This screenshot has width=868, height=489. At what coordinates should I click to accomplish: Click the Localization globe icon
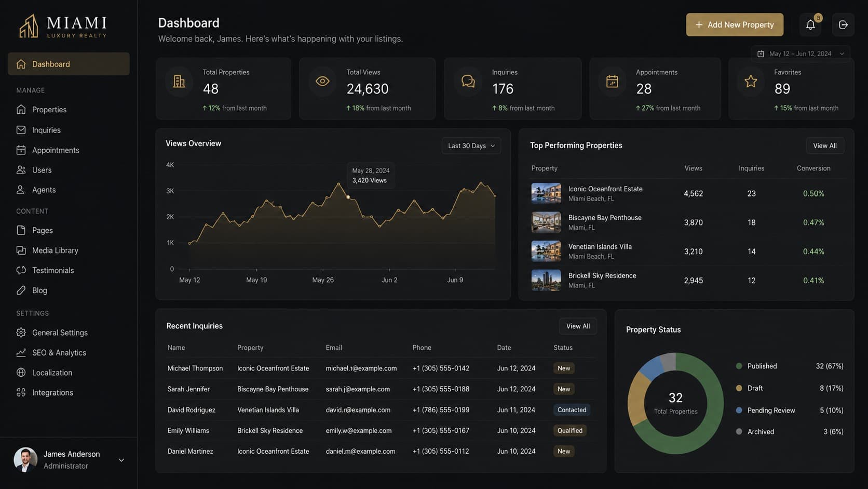(21, 373)
